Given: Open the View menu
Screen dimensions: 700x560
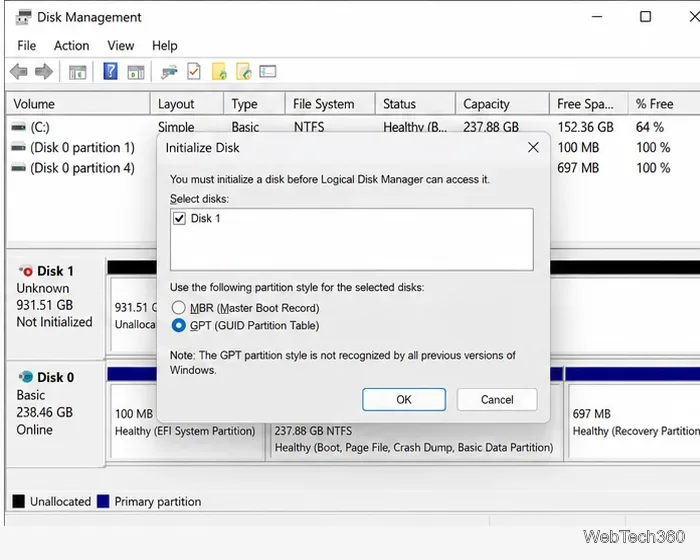Looking at the screenshot, I should point(121,46).
